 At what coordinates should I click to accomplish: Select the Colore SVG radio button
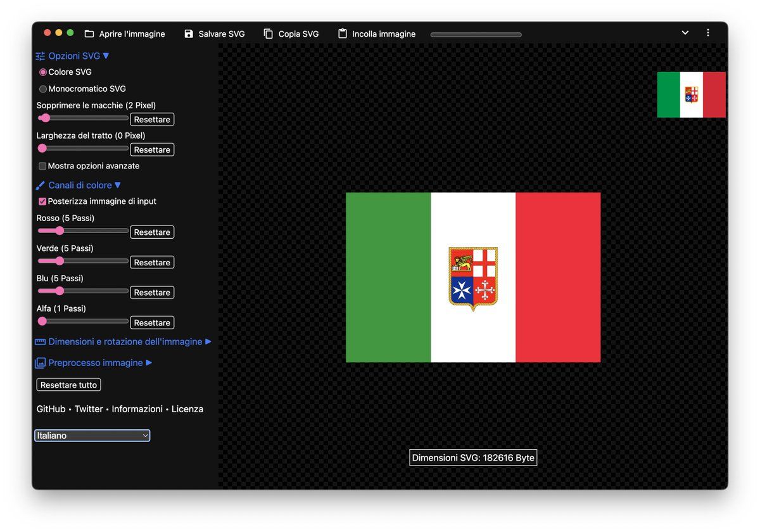pyautogui.click(x=43, y=72)
